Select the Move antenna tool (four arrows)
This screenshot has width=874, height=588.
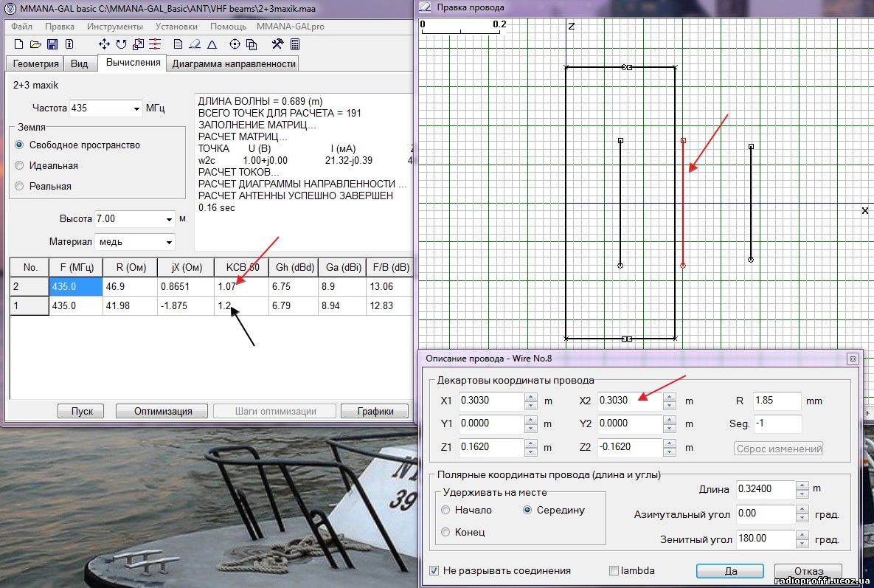pos(104,44)
